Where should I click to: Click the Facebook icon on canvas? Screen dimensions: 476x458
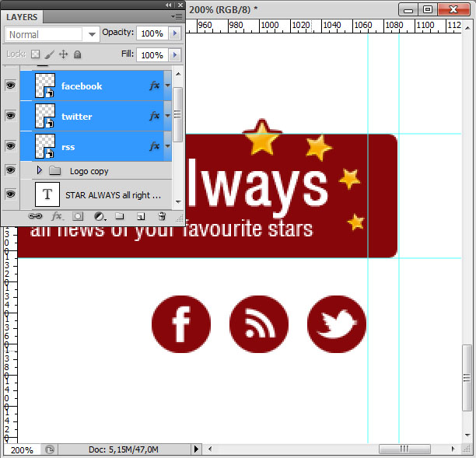pyautogui.click(x=181, y=324)
